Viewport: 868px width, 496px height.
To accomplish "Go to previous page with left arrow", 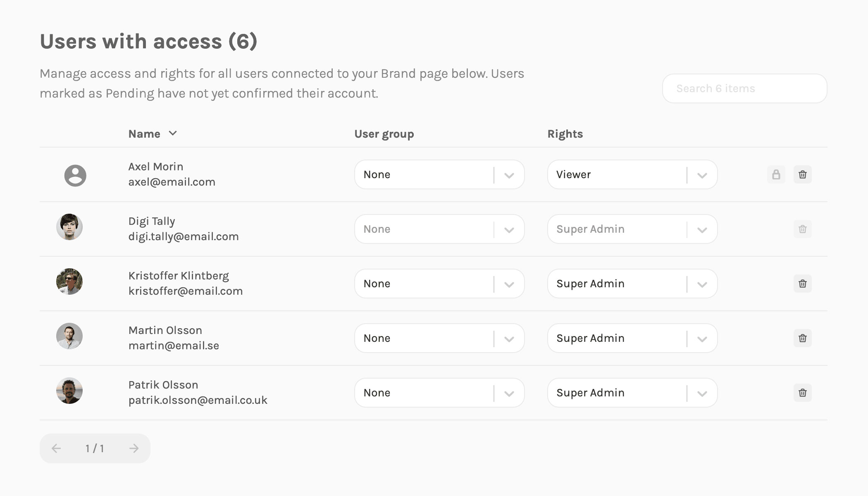I will [56, 448].
